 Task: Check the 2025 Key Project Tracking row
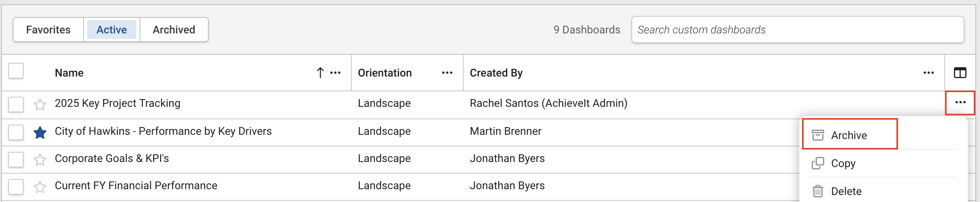(x=16, y=104)
